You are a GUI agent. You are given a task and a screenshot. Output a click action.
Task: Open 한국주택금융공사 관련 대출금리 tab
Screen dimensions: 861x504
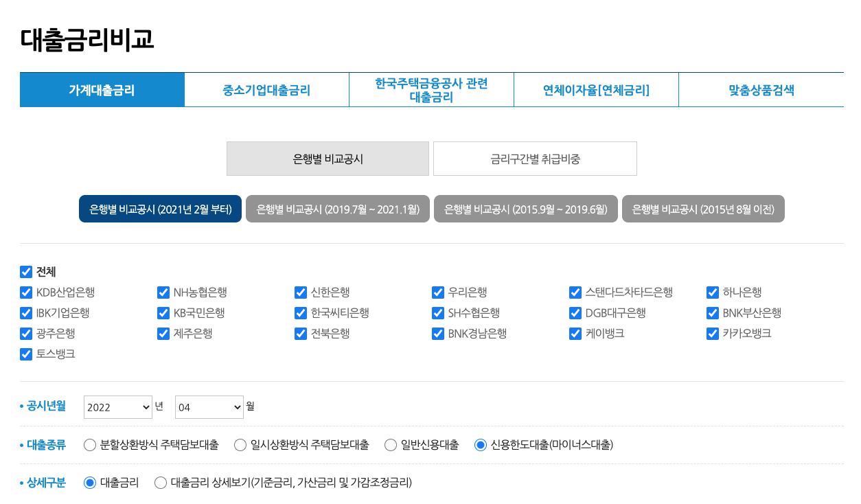point(431,90)
